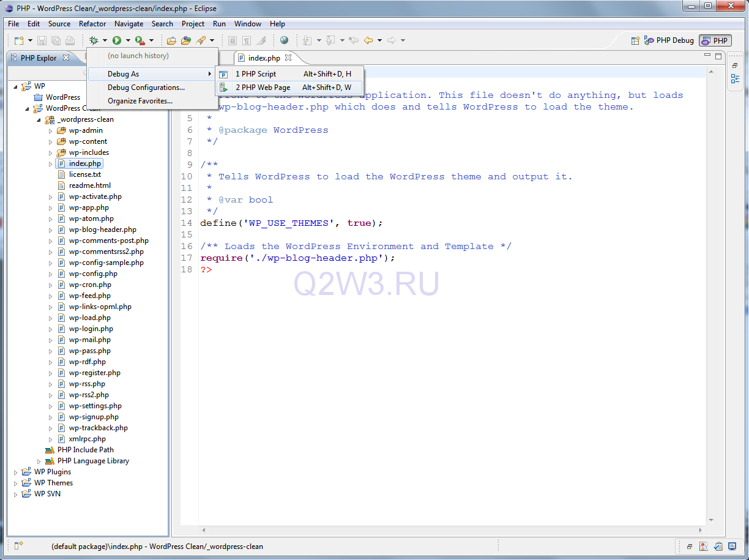Click line 14 define statement in editor
The width and height of the screenshot is (749, 560).
coord(291,223)
